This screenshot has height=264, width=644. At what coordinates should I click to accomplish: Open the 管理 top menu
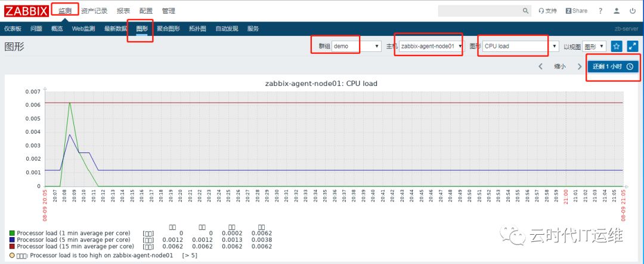(x=168, y=11)
